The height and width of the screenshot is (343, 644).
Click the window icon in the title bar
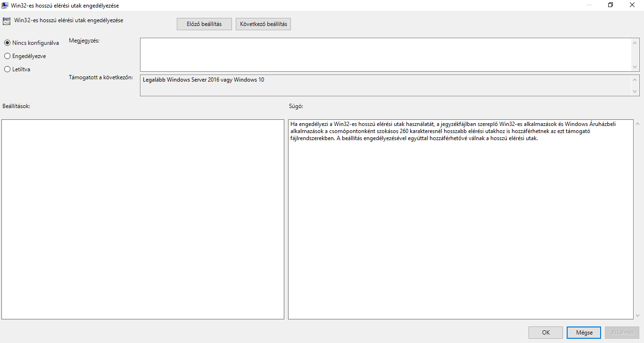[x=5, y=5]
